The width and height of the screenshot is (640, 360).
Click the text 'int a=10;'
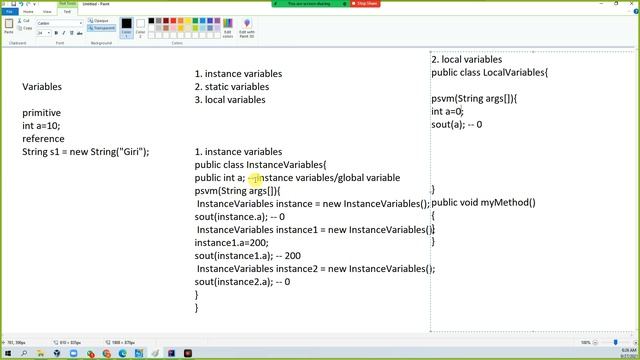41,126
